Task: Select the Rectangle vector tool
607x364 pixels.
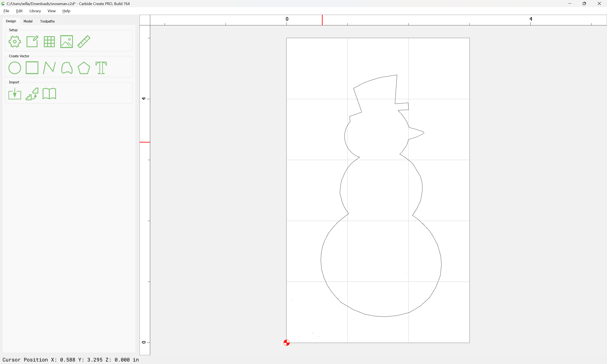Action: click(32, 68)
